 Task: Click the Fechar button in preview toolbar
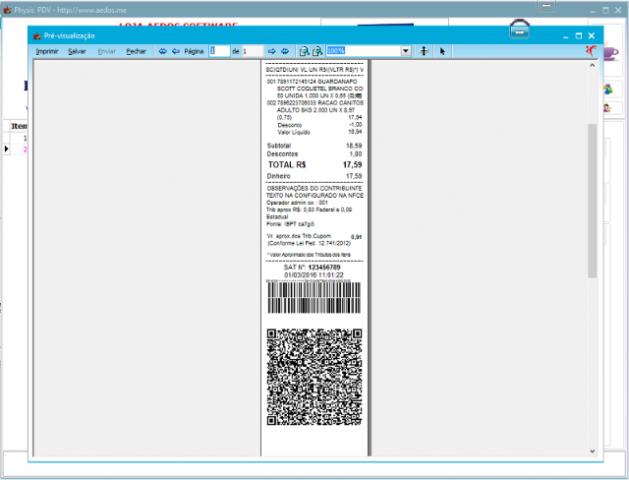[136, 51]
